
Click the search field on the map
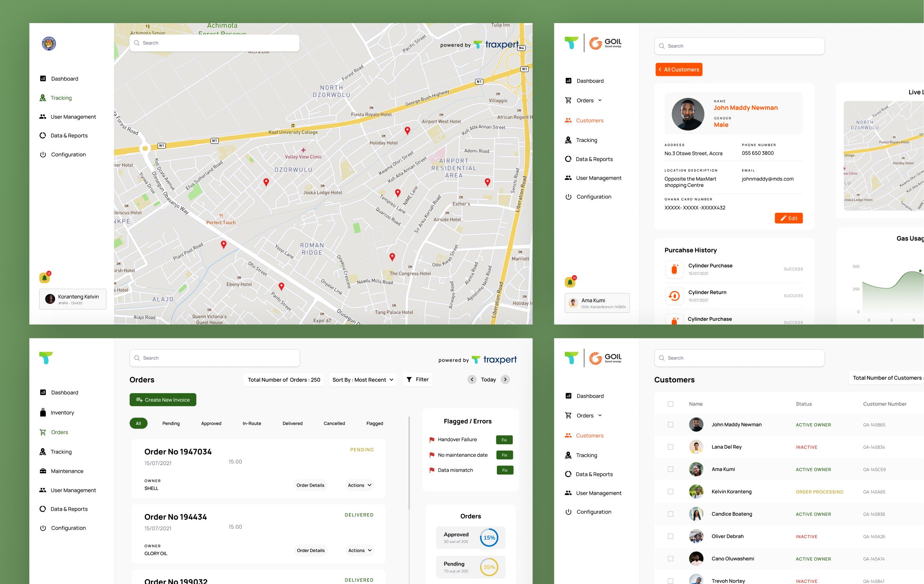(x=214, y=43)
